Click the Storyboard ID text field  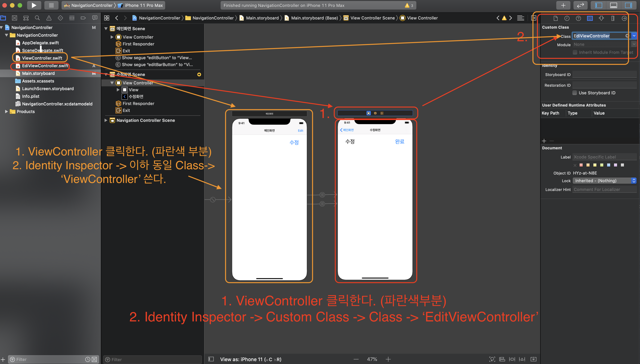click(604, 74)
